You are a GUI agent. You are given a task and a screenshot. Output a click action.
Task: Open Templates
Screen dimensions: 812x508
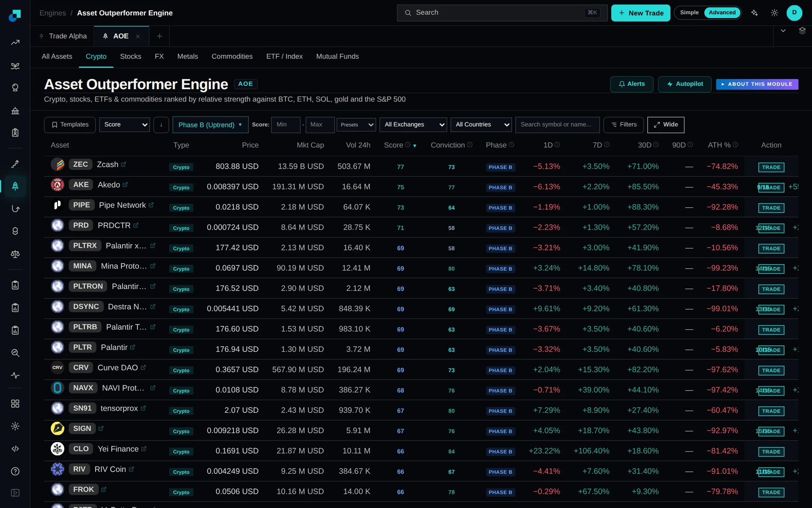(70, 125)
